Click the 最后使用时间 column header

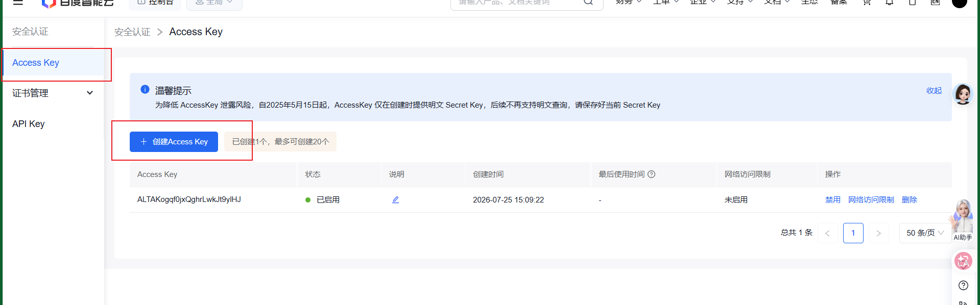622,174
